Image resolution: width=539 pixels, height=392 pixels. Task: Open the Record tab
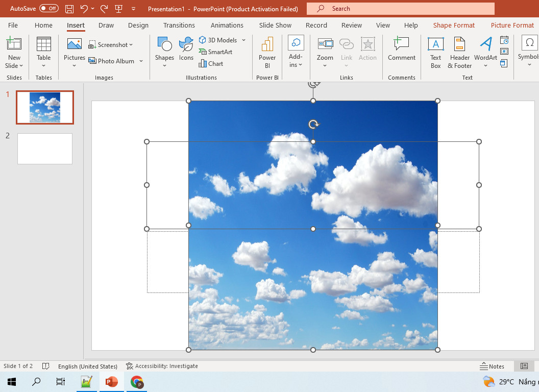(316, 25)
